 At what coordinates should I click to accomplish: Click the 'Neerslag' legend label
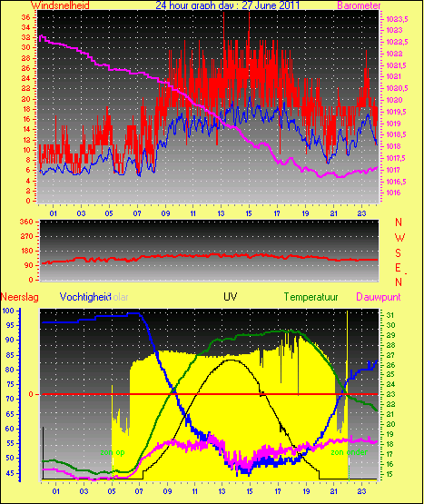[x=20, y=297]
